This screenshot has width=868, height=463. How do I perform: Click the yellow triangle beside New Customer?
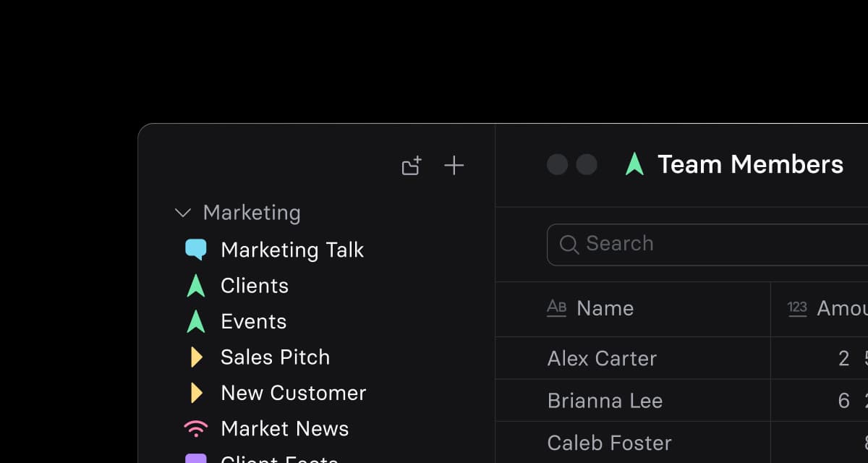pyautogui.click(x=196, y=393)
